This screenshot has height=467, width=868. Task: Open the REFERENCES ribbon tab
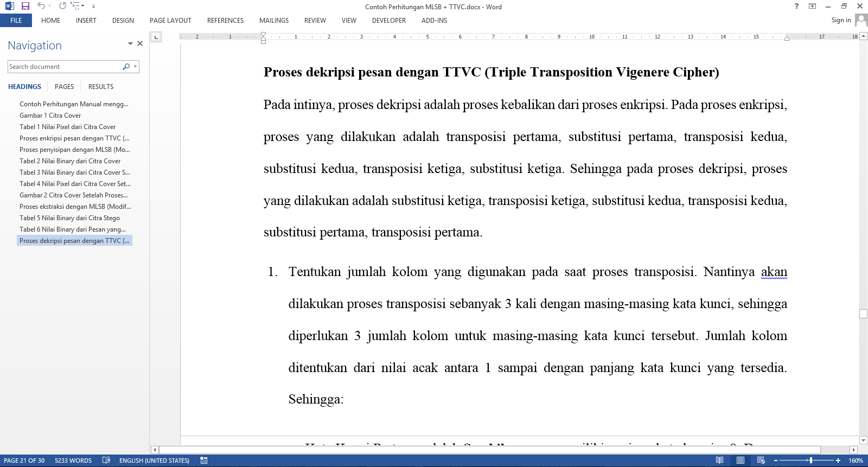tap(225, 21)
